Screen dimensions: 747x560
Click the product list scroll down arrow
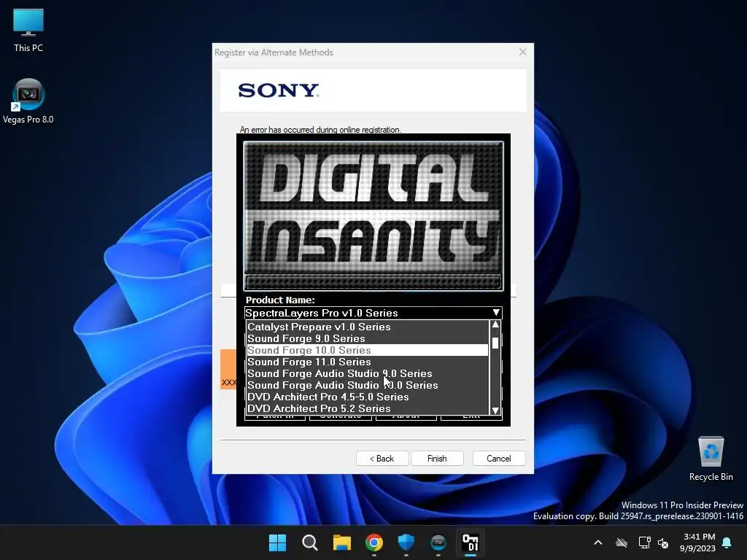click(495, 410)
